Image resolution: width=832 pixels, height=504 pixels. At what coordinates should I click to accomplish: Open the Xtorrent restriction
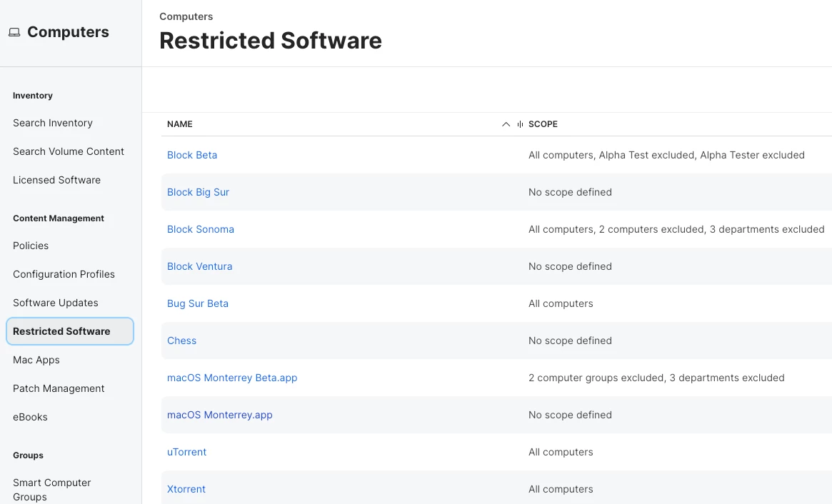click(x=186, y=489)
